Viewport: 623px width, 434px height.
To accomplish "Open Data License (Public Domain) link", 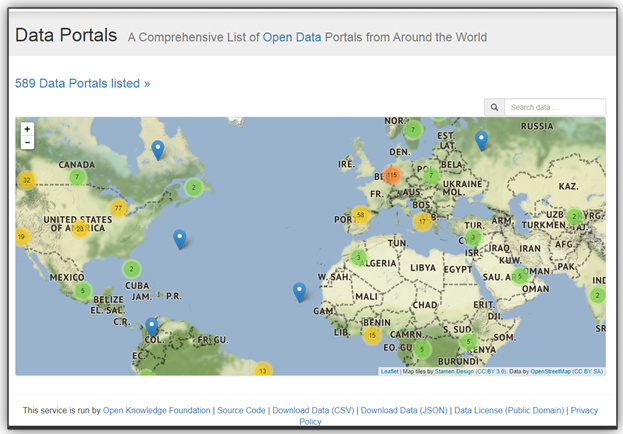I will point(508,410).
